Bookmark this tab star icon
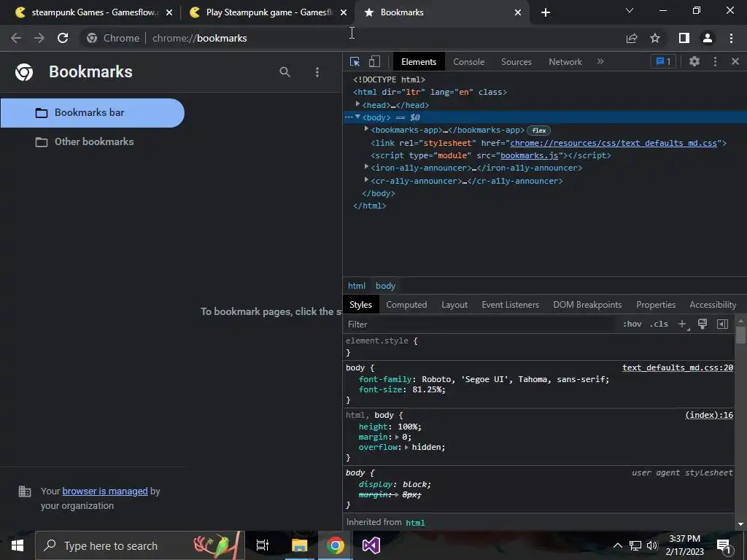 tap(655, 38)
